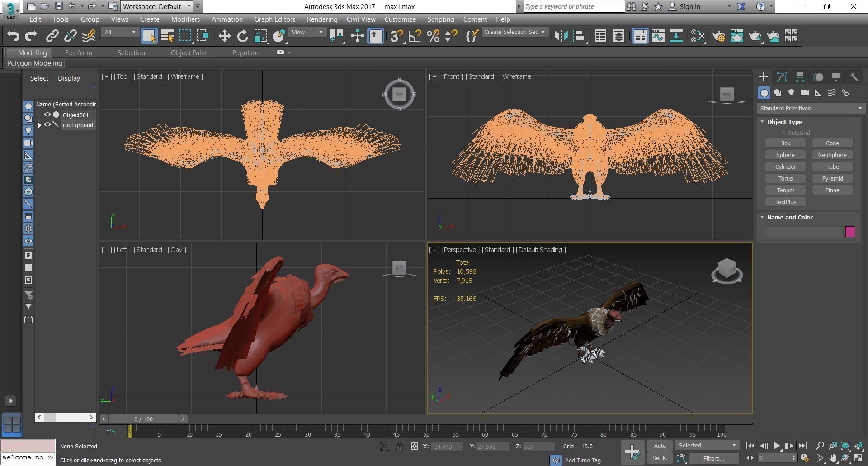The height and width of the screenshot is (466, 868).
Task: Toggle visibility eye of Object001
Action: pyautogui.click(x=47, y=114)
